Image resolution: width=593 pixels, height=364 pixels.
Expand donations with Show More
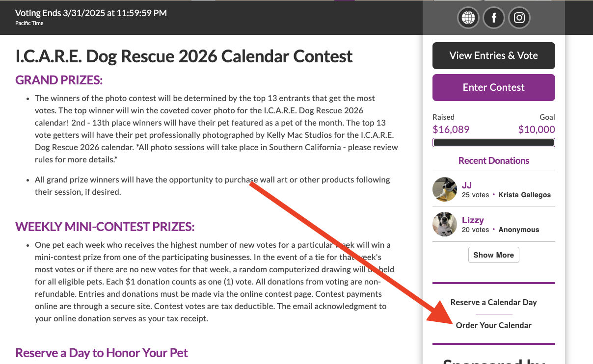click(493, 255)
